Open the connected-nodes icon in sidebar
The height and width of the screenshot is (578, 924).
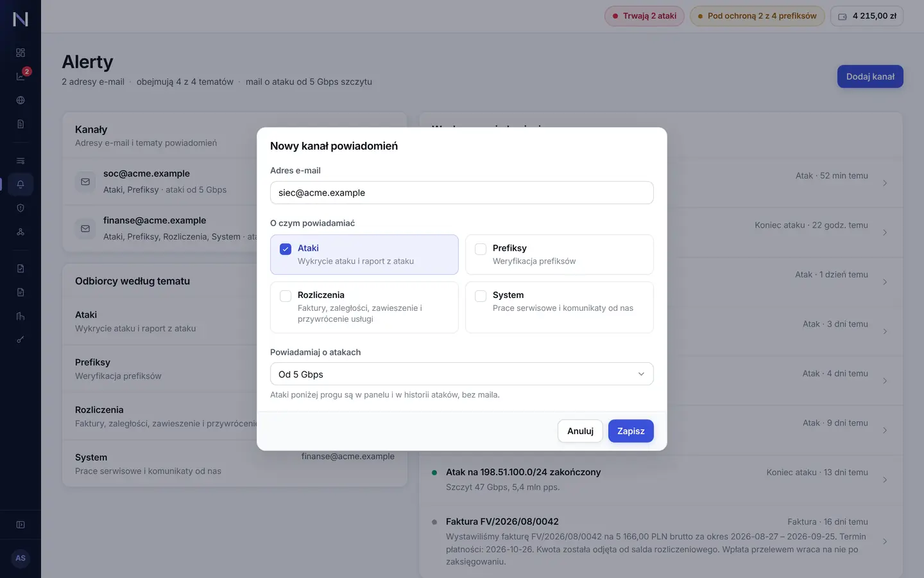tap(21, 232)
